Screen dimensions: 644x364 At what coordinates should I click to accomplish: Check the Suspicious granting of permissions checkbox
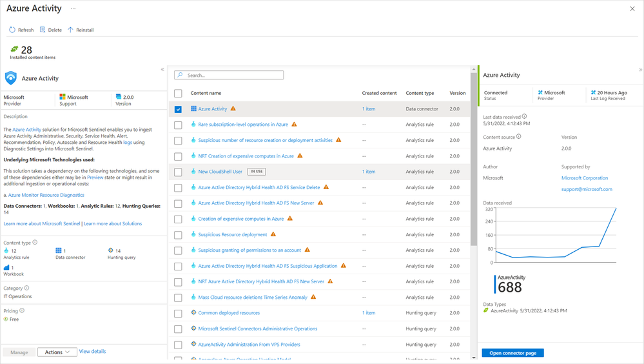[178, 250]
